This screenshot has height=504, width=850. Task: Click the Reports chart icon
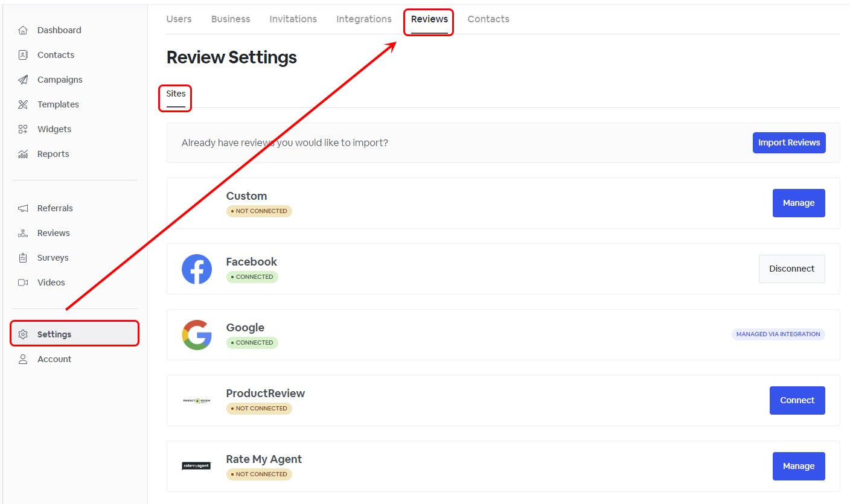pyautogui.click(x=23, y=154)
